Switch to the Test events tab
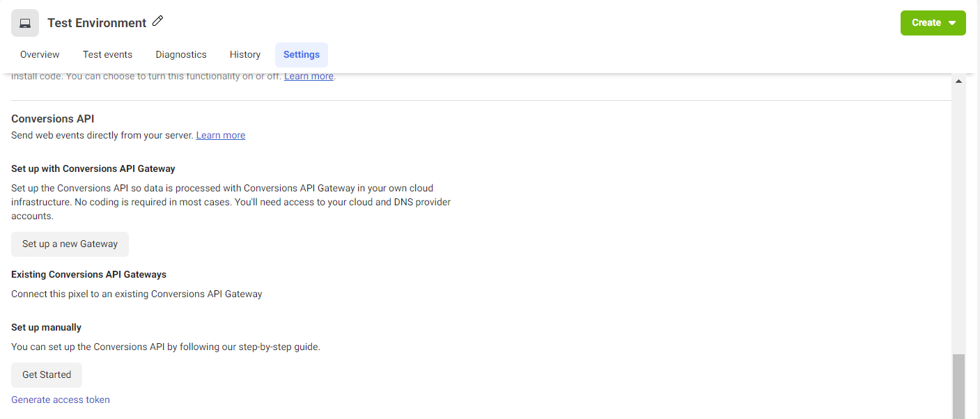980x419 pixels. [107, 54]
